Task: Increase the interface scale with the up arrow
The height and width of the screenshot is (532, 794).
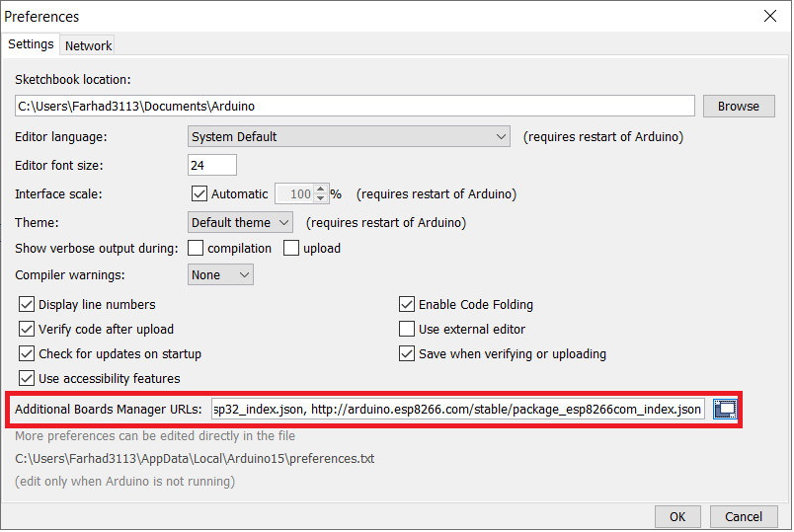Action: (x=321, y=190)
